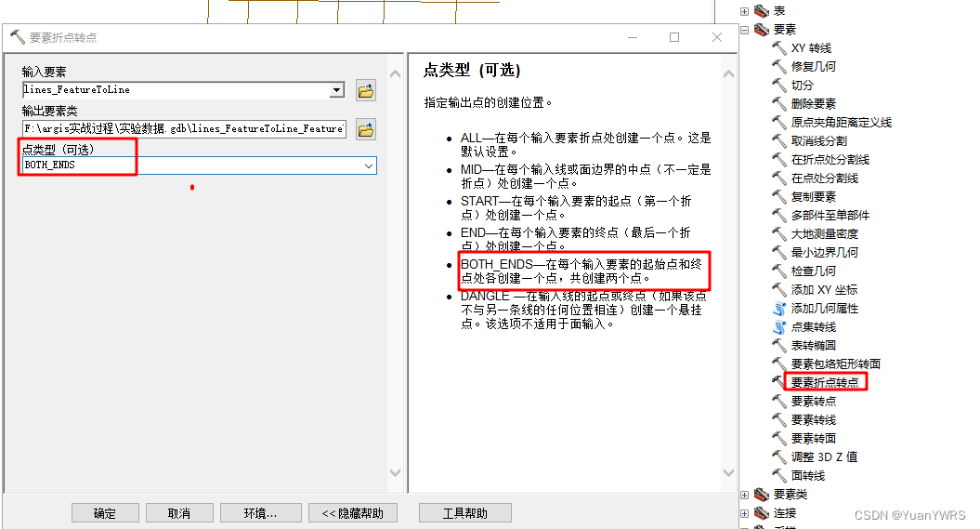Click parameter pane scroll up arrow
This screenshot has width=980, height=529.
(395, 73)
